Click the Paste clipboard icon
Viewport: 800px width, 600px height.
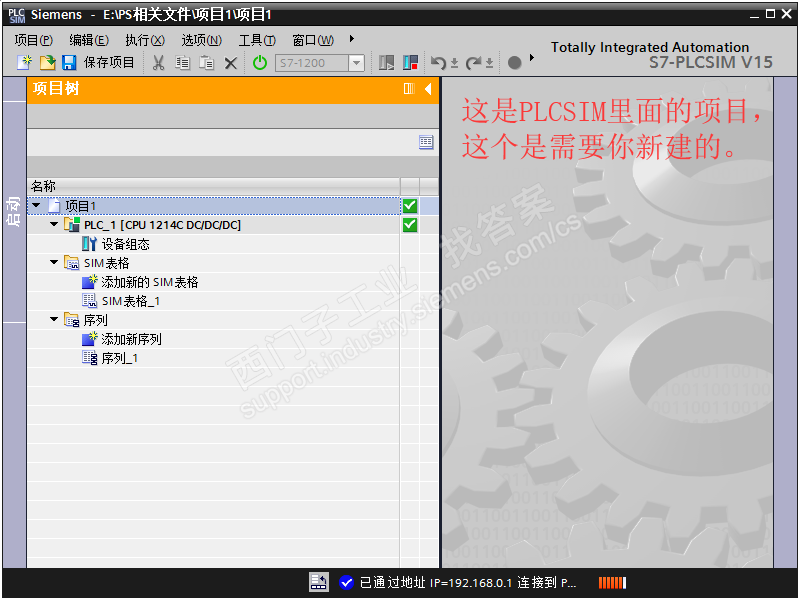pos(206,63)
